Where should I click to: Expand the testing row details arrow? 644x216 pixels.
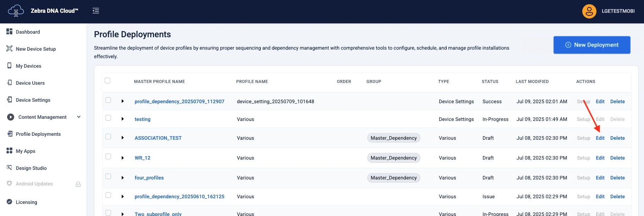pyautogui.click(x=122, y=119)
